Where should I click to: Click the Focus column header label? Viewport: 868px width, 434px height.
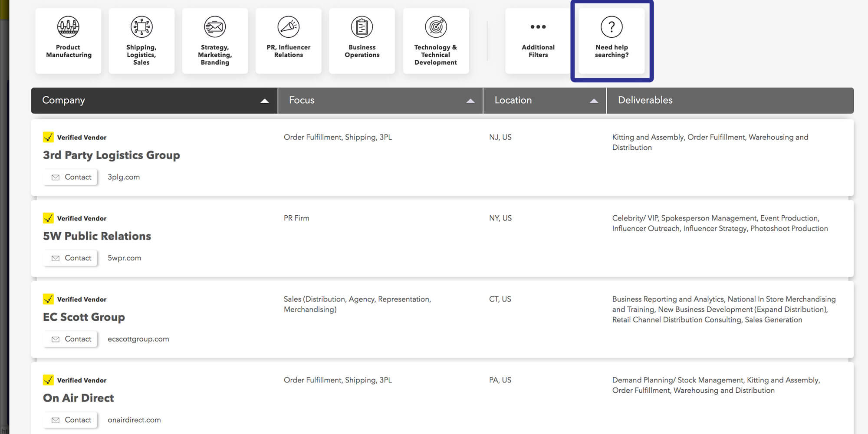click(302, 100)
